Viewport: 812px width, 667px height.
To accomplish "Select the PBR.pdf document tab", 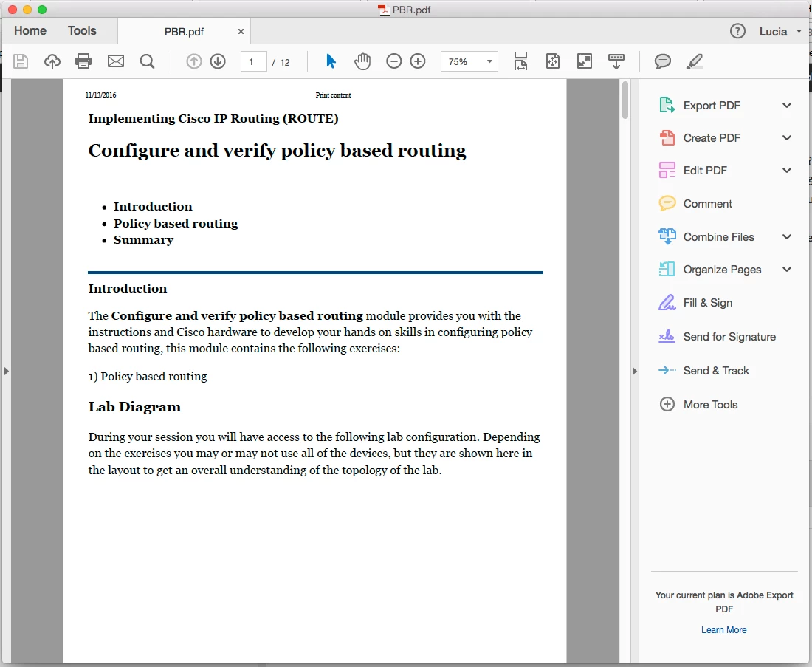I will [184, 32].
